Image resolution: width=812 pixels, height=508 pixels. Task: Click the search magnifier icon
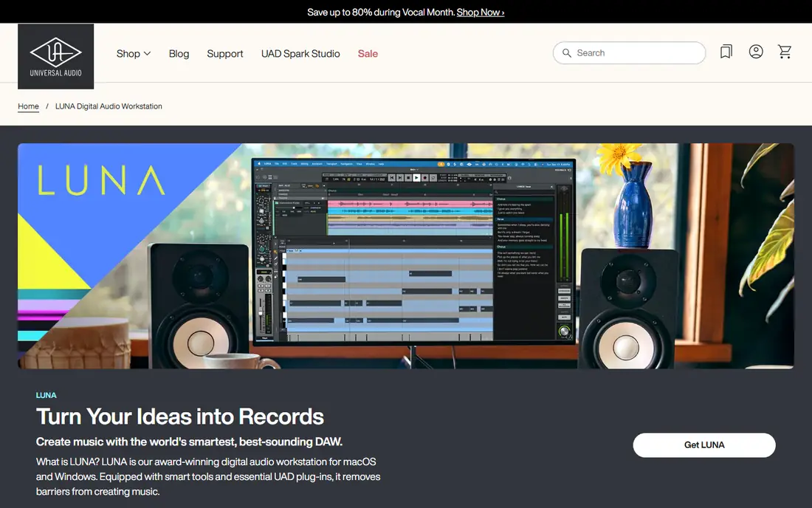pyautogui.click(x=566, y=53)
